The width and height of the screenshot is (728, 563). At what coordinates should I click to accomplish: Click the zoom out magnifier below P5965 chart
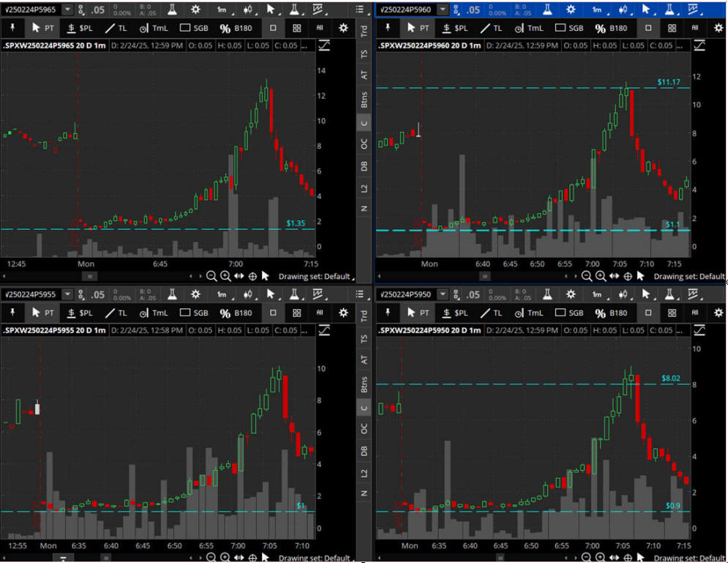tap(211, 277)
